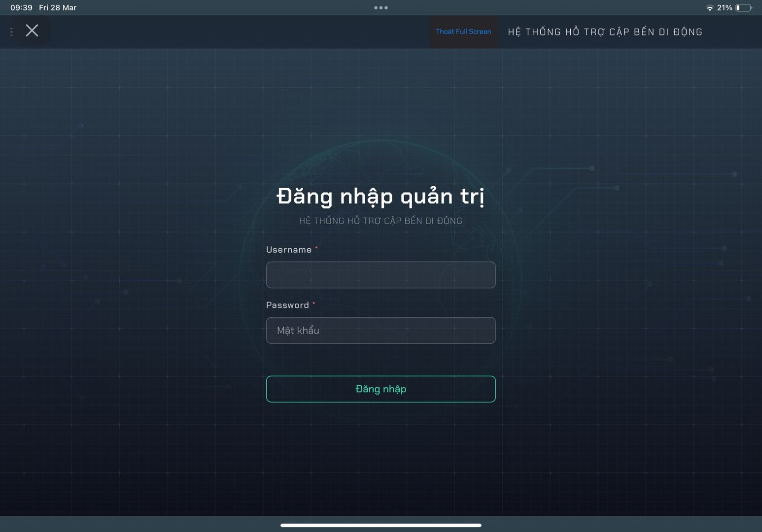
Task: Tap the Wi-Fi status icon
Action: (x=709, y=8)
